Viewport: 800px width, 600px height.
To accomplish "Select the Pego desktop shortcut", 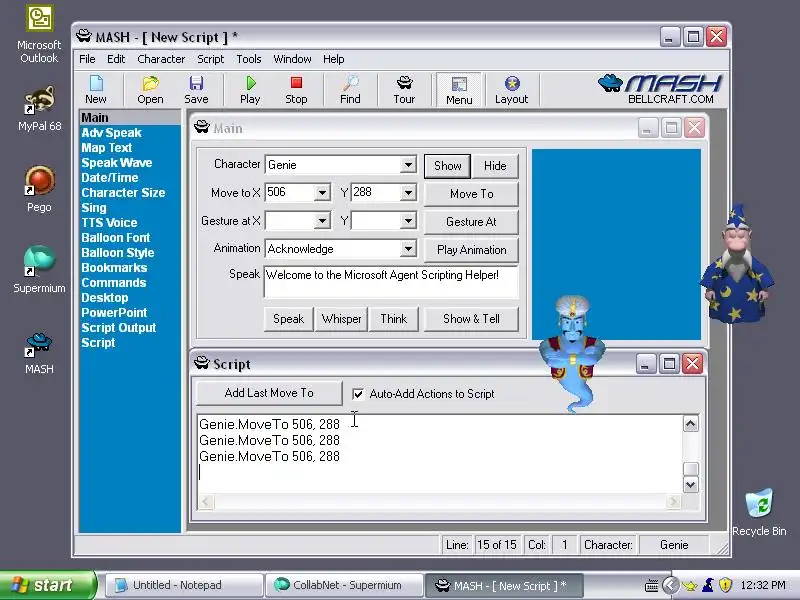I will point(39,189).
